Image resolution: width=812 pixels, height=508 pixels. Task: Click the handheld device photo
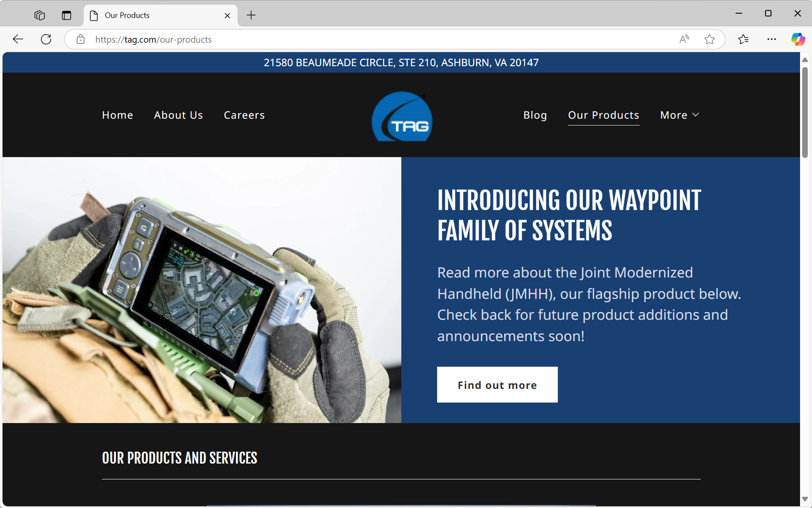202,290
